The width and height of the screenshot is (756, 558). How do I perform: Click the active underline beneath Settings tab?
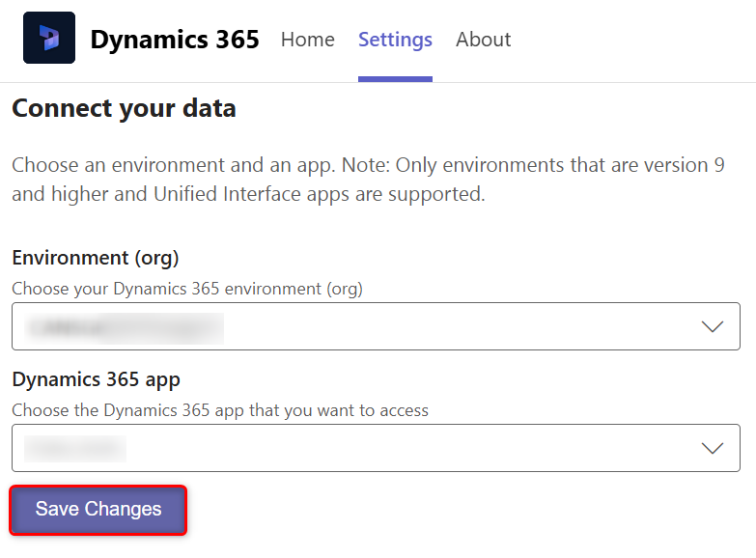(x=395, y=79)
